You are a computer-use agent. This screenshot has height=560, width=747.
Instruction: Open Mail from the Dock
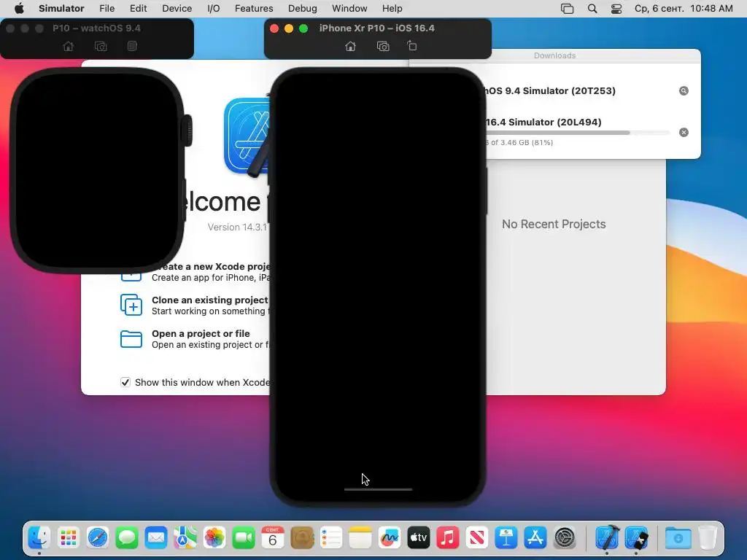tap(156, 538)
